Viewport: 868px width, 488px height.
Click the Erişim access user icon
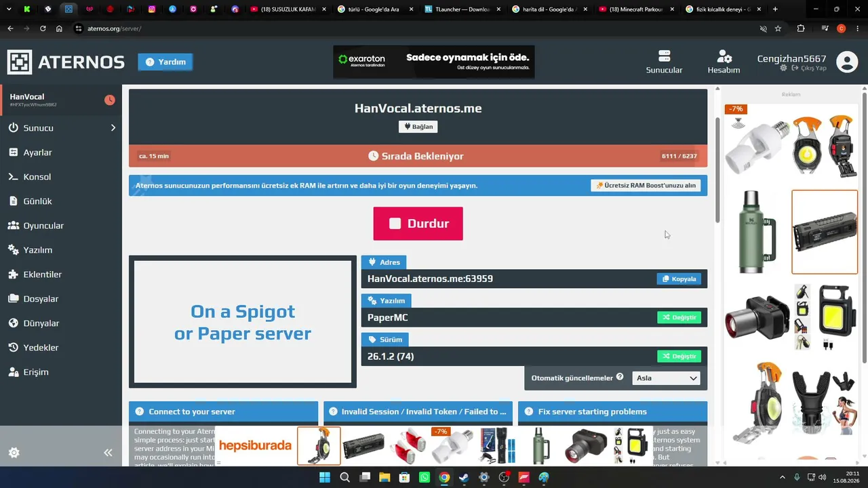[x=13, y=372]
